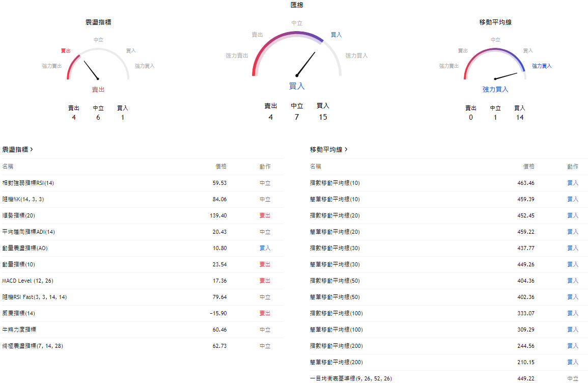Click the 名稱 column header in oscillators table
This screenshot has height=383, width=588.
tap(8, 167)
